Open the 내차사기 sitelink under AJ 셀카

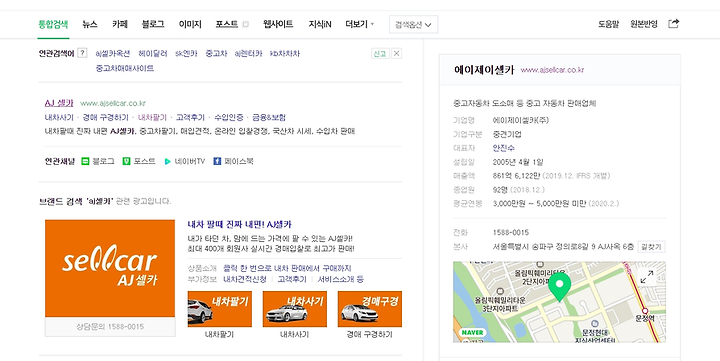59,118
